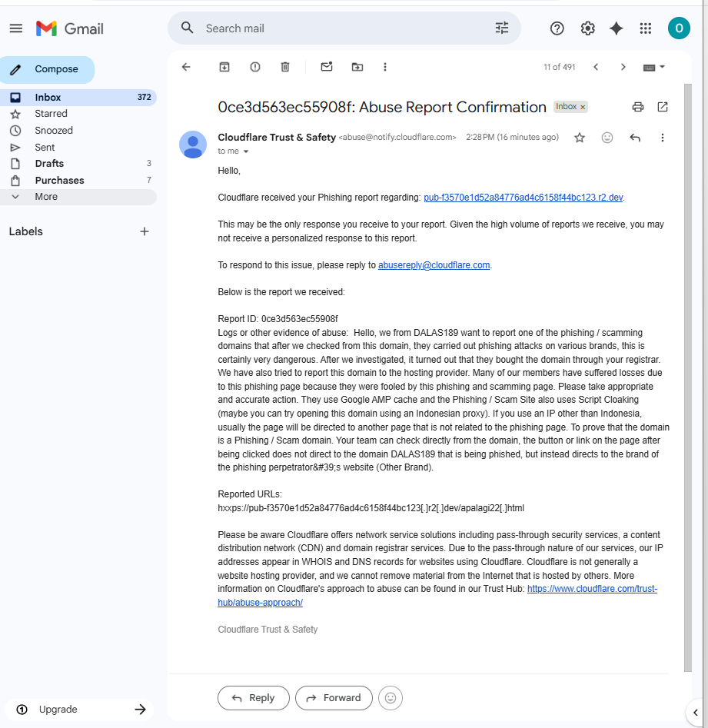The height and width of the screenshot is (728, 708).
Task: Open toolbar more options menu
Action: point(385,67)
